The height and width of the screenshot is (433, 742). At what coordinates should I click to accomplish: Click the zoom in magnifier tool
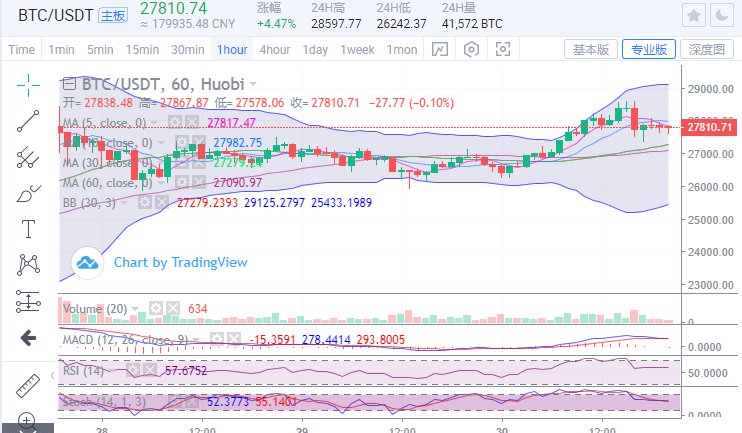click(x=27, y=420)
